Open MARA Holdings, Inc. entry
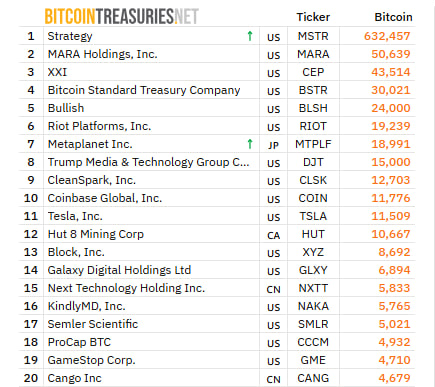 click(x=102, y=54)
